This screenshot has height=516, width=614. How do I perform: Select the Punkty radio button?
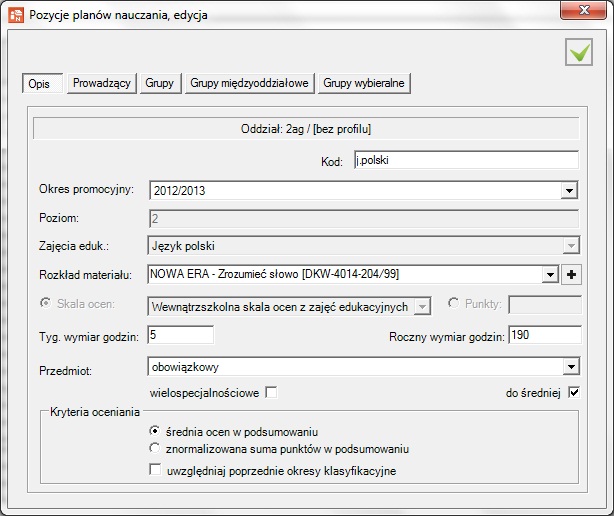(x=453, y=303)
